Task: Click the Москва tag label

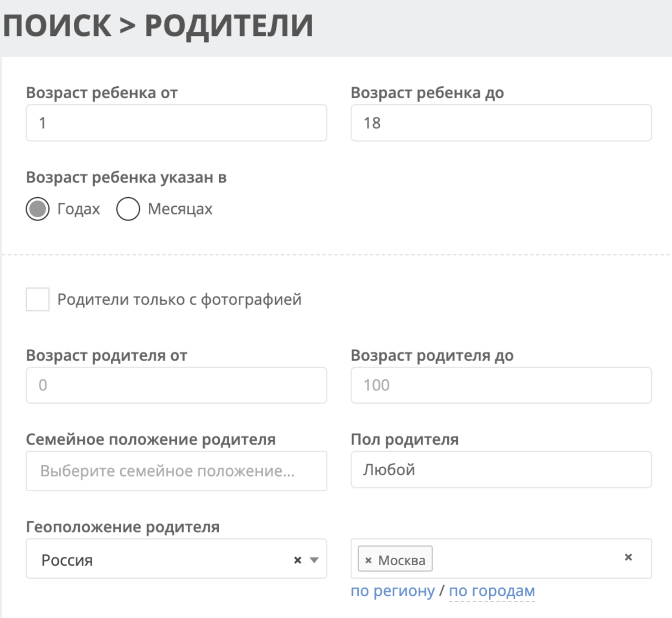Action: [402, 560]
